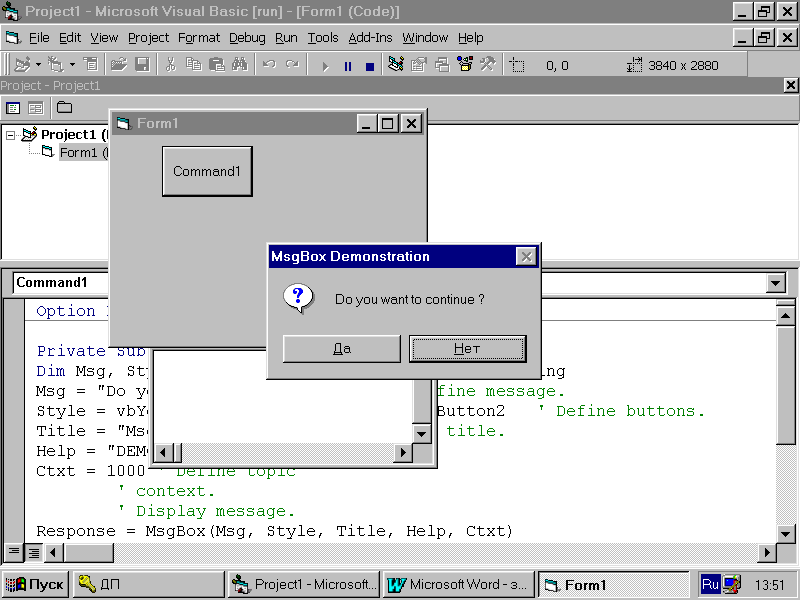Image resolution: width=800 pixels, height=600 pixels.
Task: Click the Paste toolbar icon
Action: [x=217, y=65]
